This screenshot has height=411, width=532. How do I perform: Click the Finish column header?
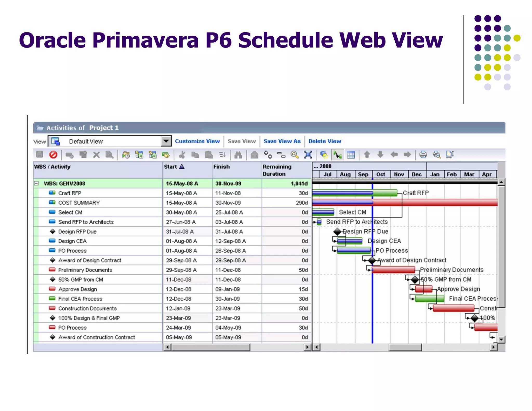pyautogui.click(x=237, y=170)
